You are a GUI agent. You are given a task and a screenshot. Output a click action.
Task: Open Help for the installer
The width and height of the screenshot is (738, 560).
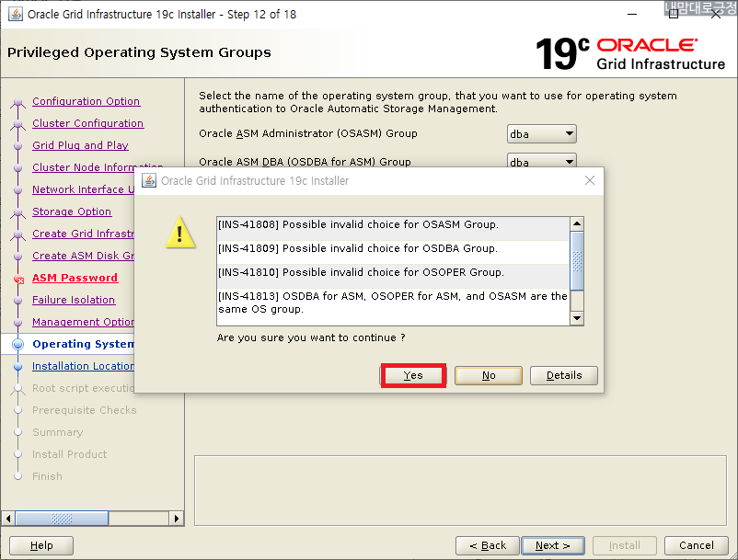click(x=41, y=545)
